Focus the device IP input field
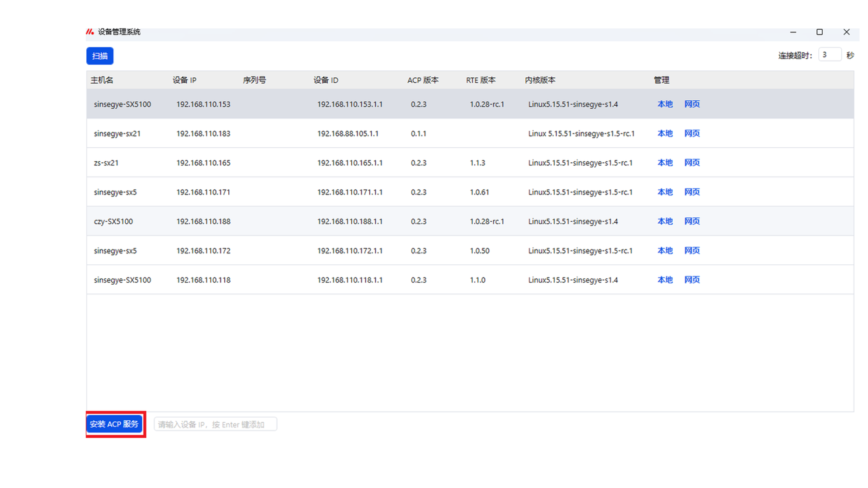868x488 pixels. pyautogui.click(x=215, y=424)
